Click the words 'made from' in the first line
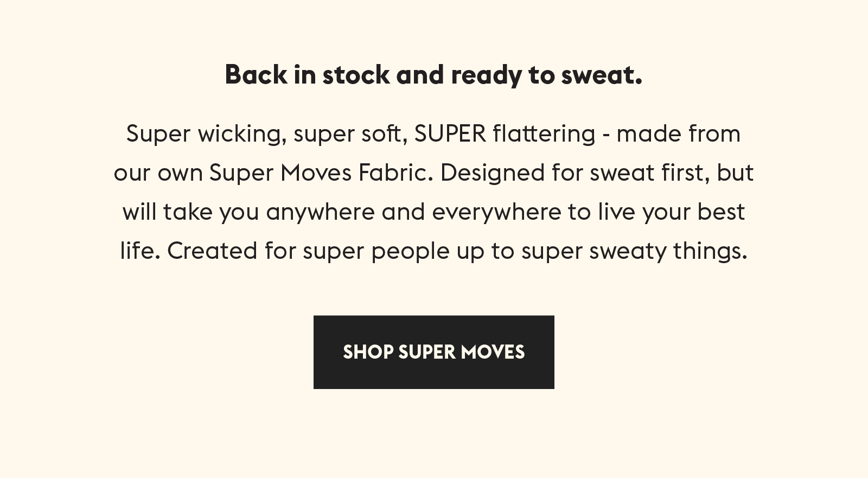868x478 pixels. (679, 134)
